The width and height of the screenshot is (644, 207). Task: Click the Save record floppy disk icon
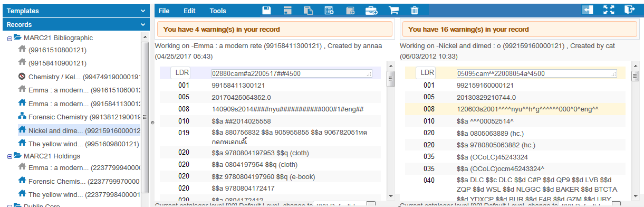click(267, 10)
